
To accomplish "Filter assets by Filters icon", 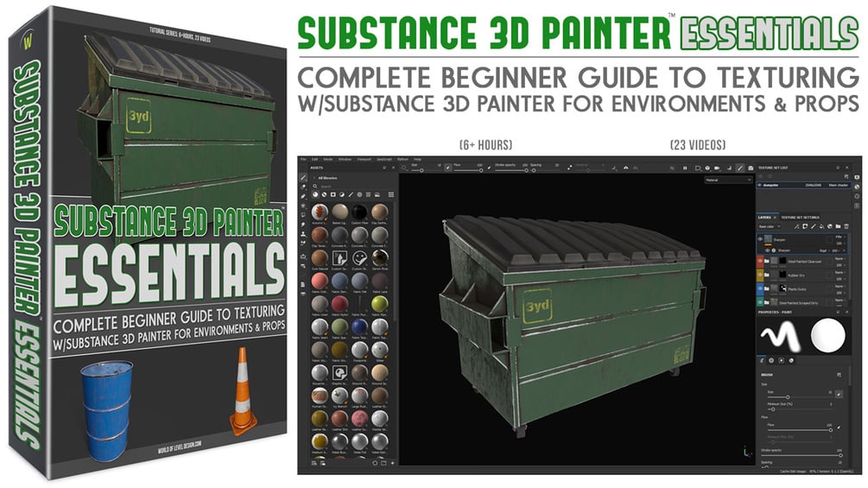I will coord(341,194).
